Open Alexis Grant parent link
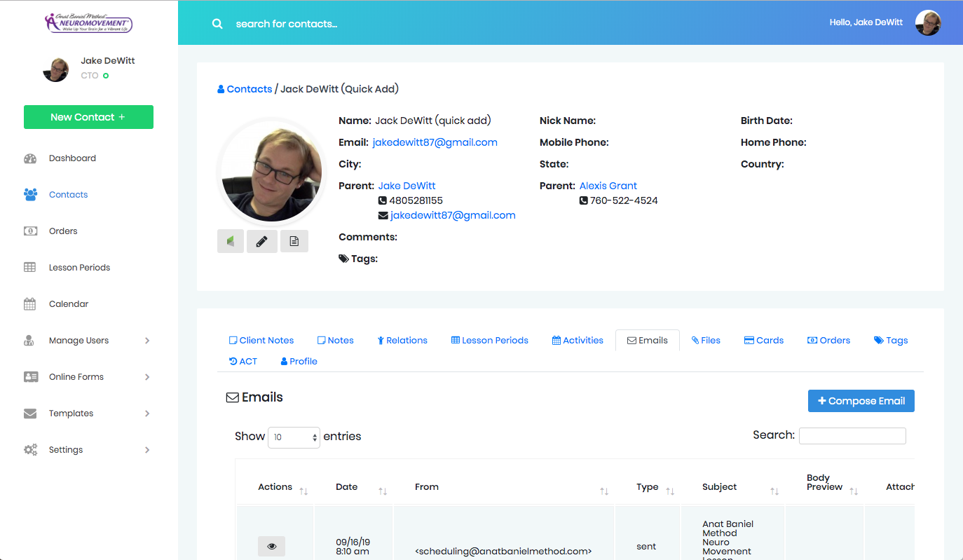The height and width of the screenshot is (560, 963). tap(608, 186)
